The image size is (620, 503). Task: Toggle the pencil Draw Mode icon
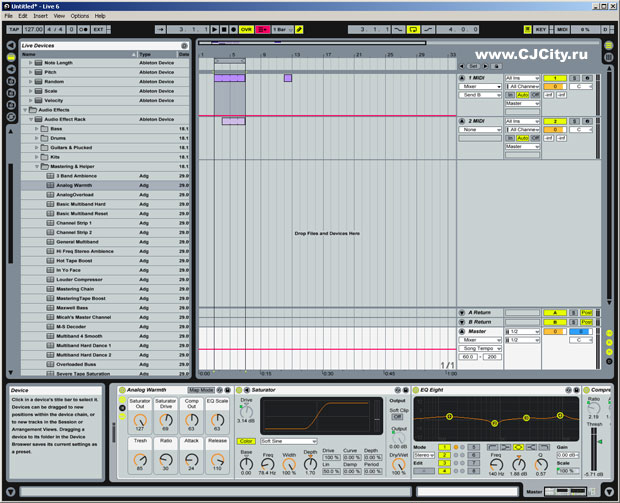pyautogui.click(x=299, y=29)
